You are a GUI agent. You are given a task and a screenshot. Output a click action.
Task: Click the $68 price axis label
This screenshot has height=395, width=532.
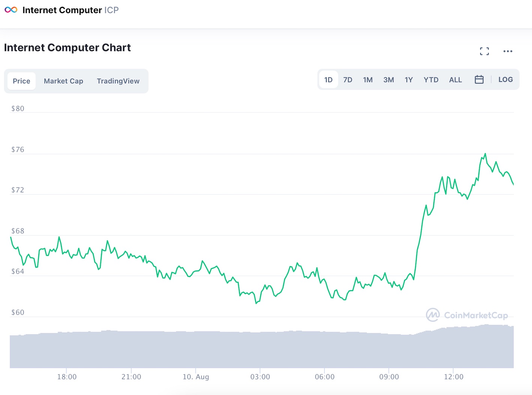tap(18, 231)
